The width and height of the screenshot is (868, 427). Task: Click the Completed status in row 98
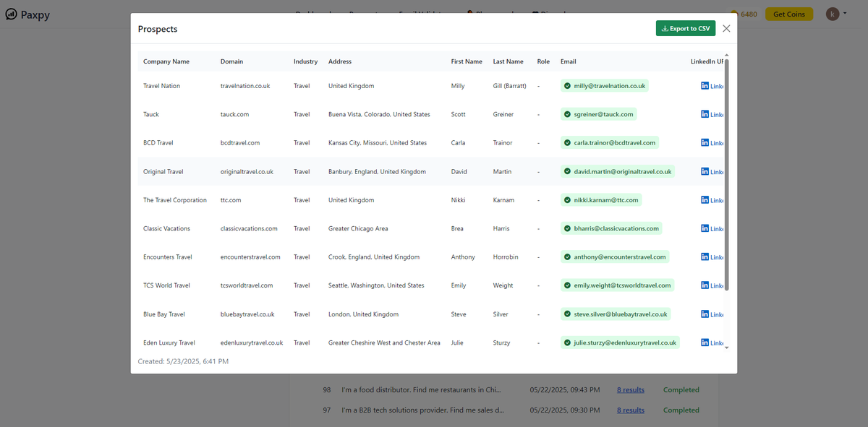[681, 390]
